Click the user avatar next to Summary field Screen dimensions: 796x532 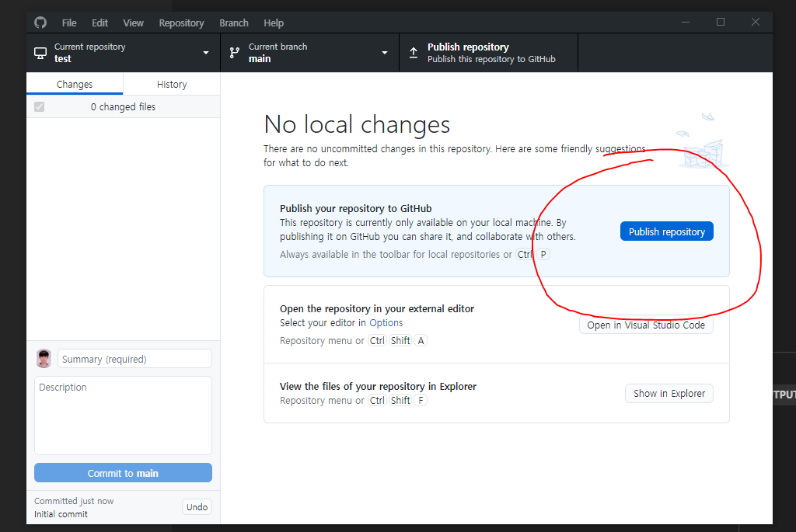click(x=44, y=359)
